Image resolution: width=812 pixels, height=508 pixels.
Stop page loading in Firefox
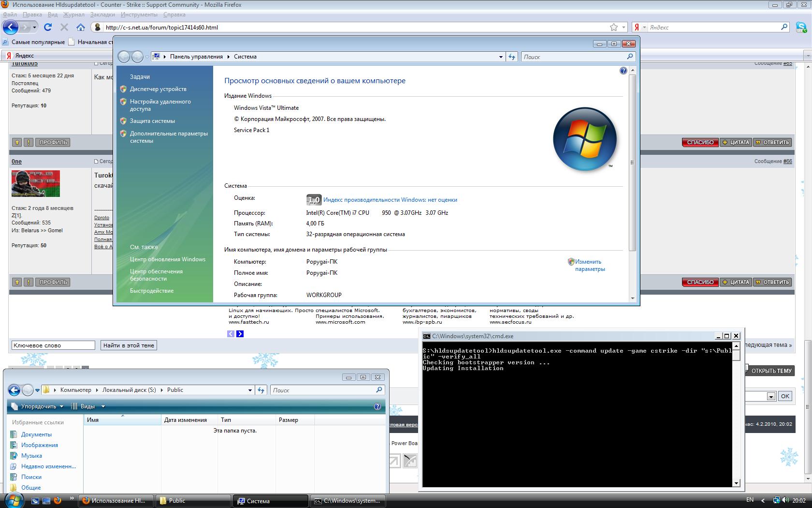click(x=64, y=27)
